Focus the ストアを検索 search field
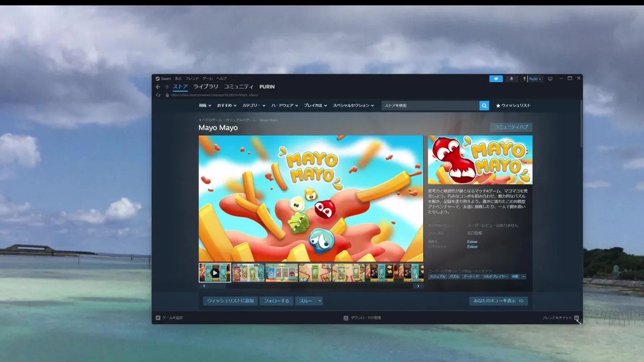 click(x=430, y=106)
